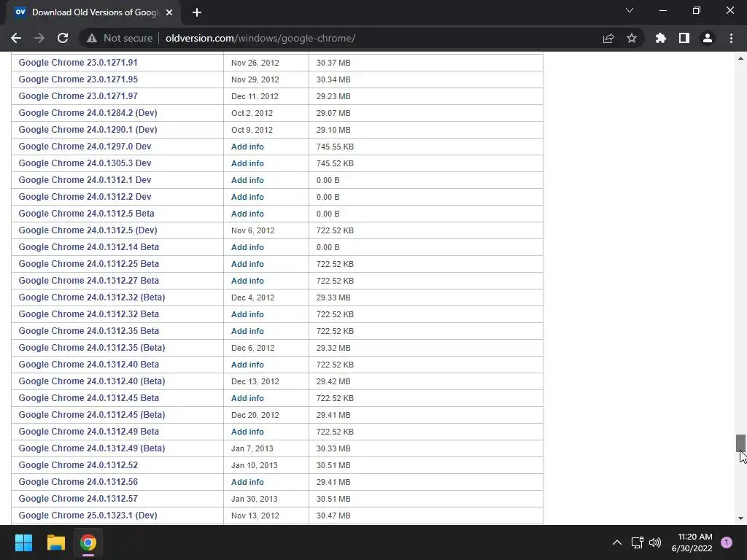Viewport: 747px width, 560px height.
Task: Share this page via share icon
Action: coord(608,38)
